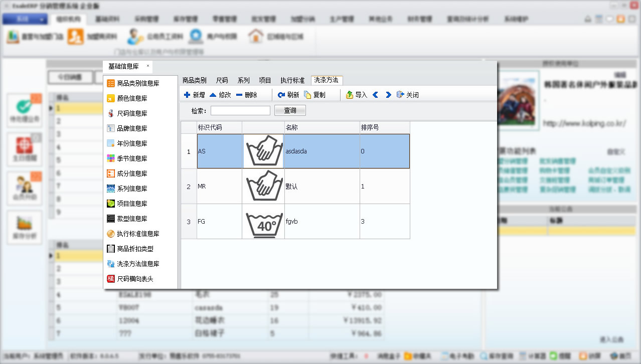
Task: Click the 新增 (add) plus icon
Action: [x=187, y=95]
